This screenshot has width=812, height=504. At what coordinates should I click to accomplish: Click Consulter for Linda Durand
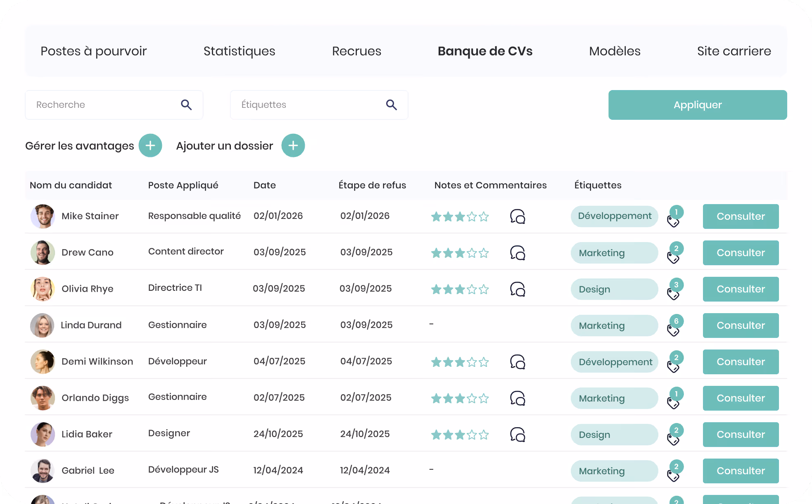(x=741, y=326)
